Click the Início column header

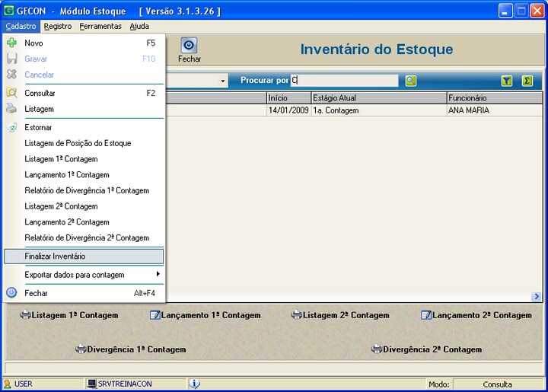tap(288, 98)
